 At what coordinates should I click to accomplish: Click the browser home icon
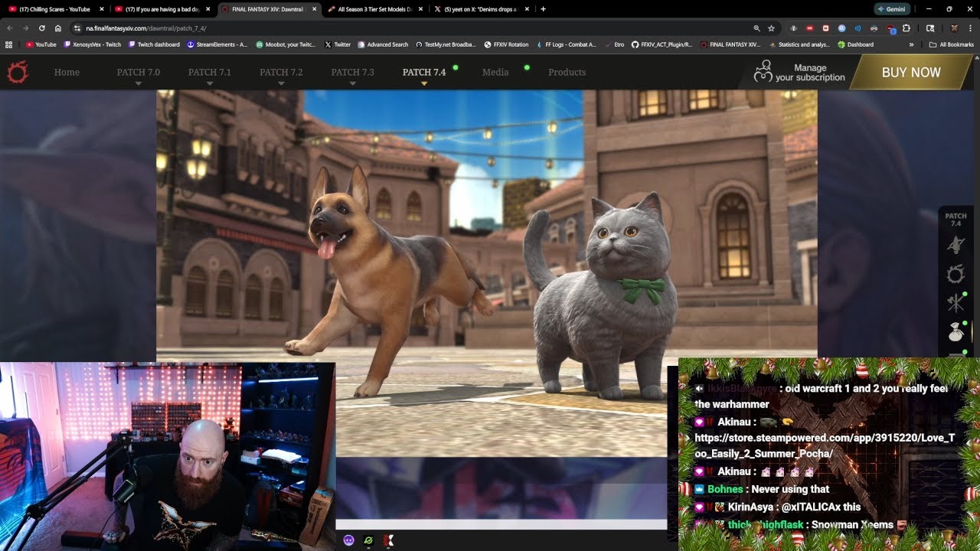click(57, 28)
